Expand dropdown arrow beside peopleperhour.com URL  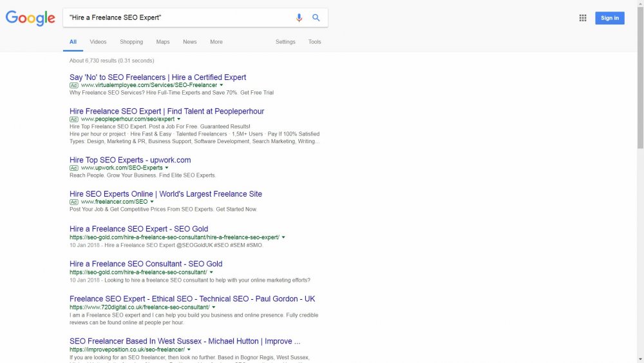click(178, 119)
